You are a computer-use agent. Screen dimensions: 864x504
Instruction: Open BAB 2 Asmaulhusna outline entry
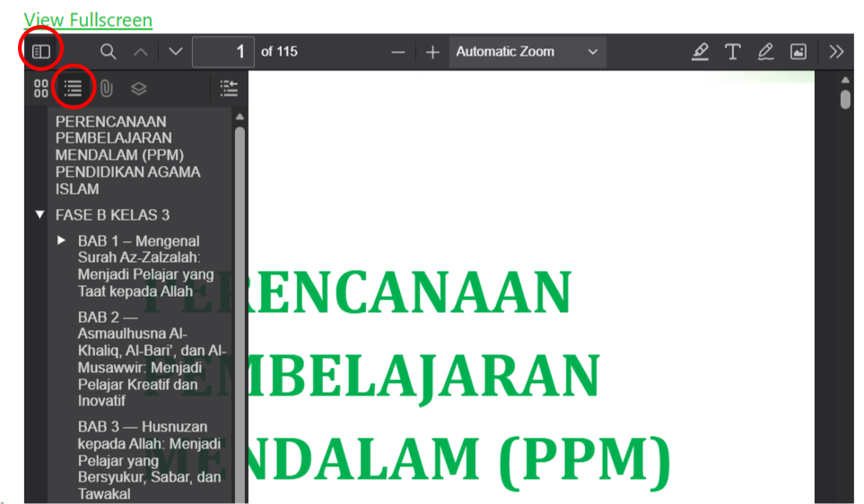[151, 359]
